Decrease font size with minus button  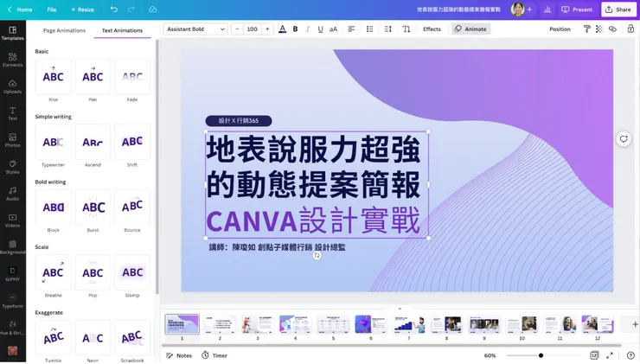coord(237,29)
